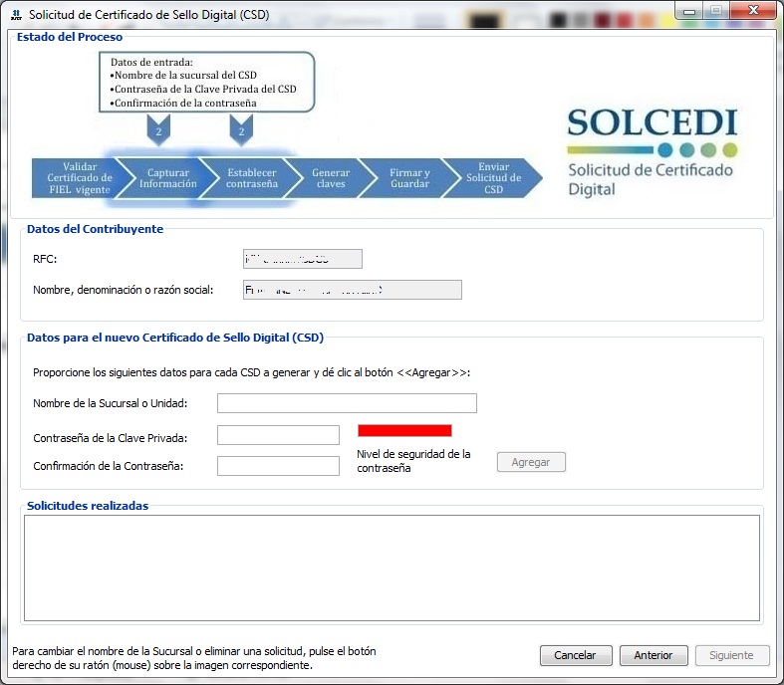The image size is (784, 685).
Task: Click the Firmar y Guardar step arrow
Action: (x=409, y=178)
